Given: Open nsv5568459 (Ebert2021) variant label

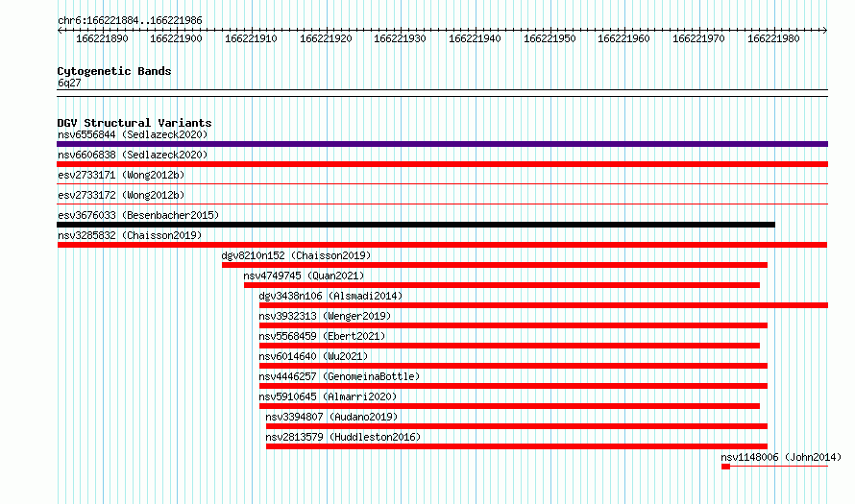Looking at the screenshot, I should [x=322, y=336].
